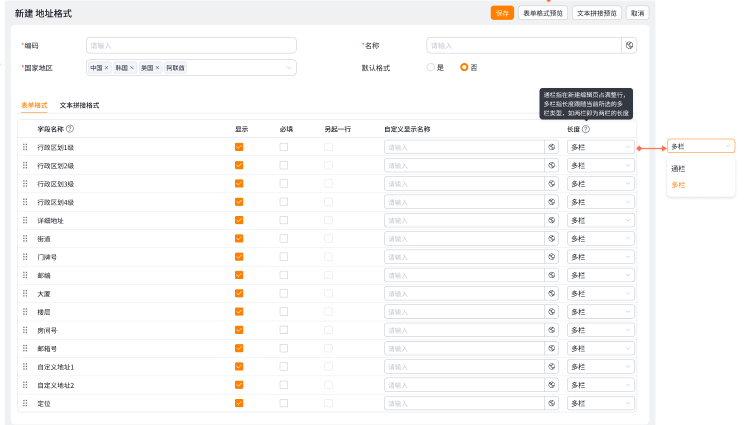This screenshot has width=746, height=425.
Task: Expand the 国家地区 dropdown
Action: click(x=289, y=67)
